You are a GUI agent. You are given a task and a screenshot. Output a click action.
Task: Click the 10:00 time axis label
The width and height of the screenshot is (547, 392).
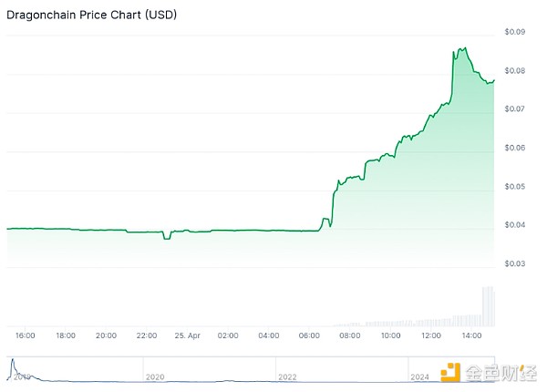(390, 335)
